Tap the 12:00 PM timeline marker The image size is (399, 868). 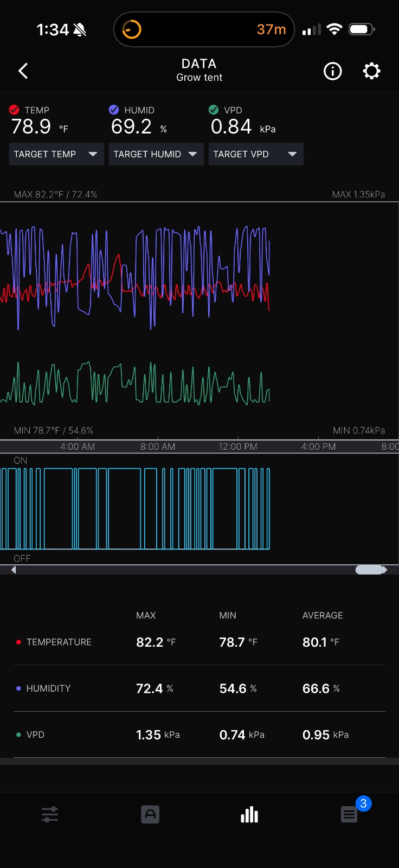point(238,446)
